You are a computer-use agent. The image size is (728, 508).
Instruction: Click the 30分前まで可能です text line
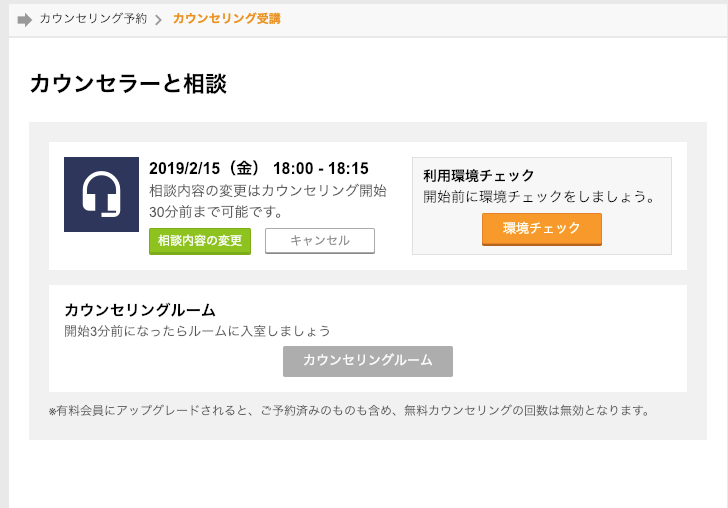click(x=216, y=212)
